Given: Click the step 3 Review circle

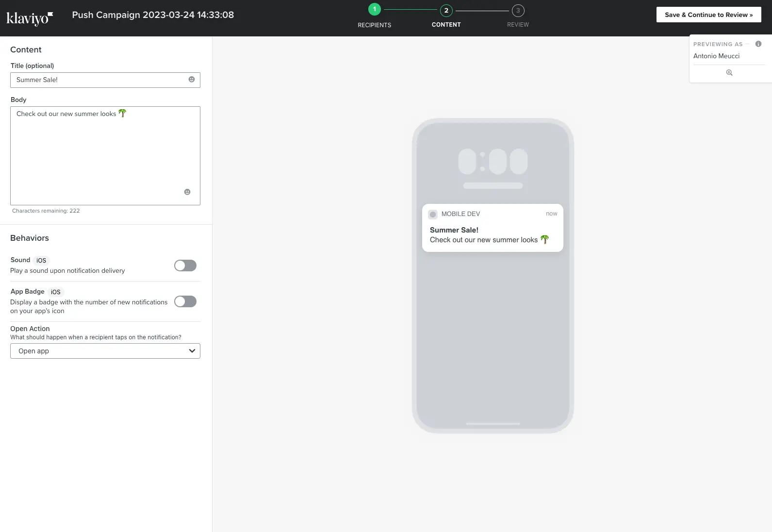Looking at the screenshot, I should (x=518, y=11).
